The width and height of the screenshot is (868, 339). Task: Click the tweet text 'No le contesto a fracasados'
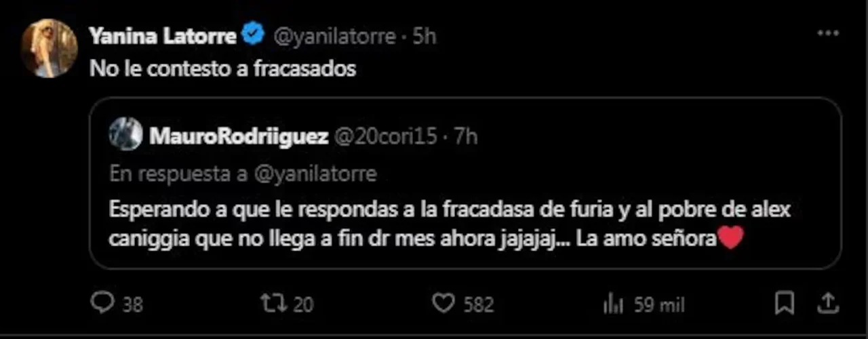[223, 69]
